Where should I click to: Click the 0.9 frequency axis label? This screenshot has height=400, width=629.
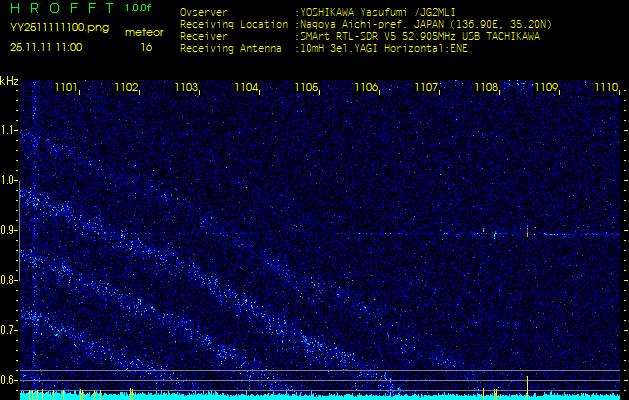point(9,230)
